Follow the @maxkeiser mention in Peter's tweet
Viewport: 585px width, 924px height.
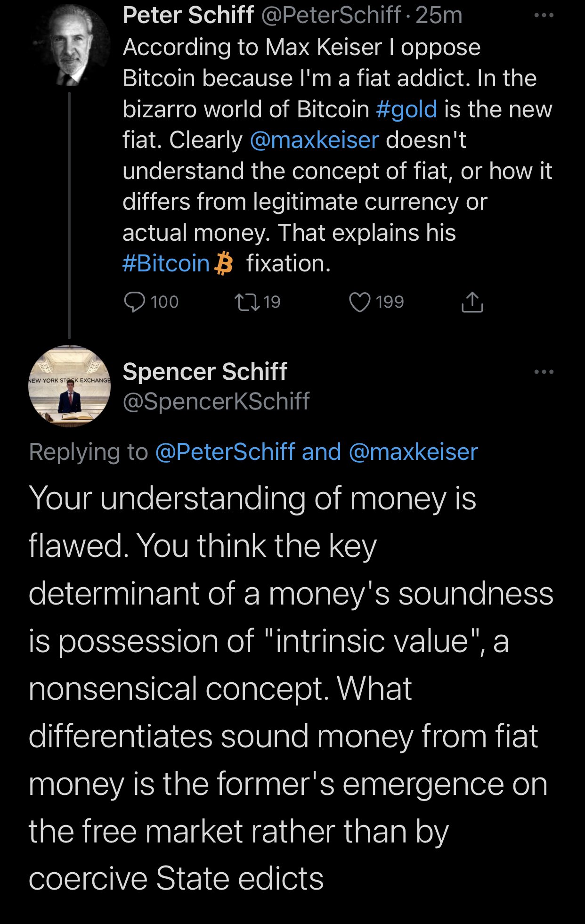tap(315, 140)
